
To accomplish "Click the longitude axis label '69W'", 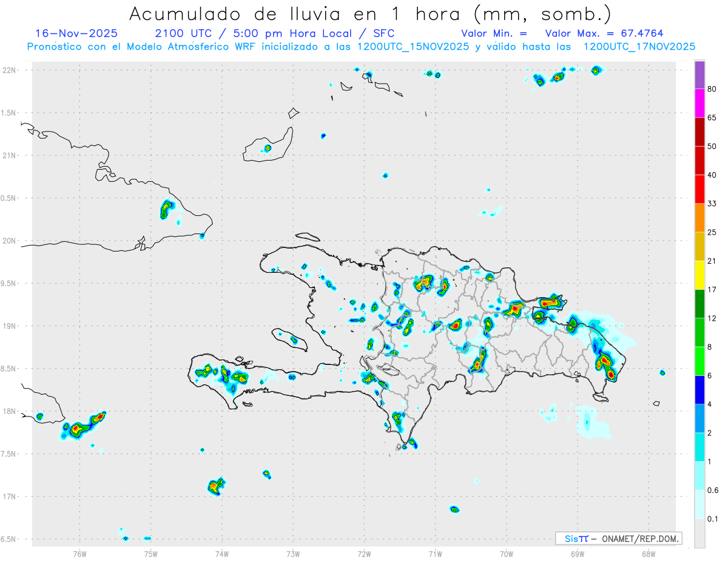I will pos(578,554).
